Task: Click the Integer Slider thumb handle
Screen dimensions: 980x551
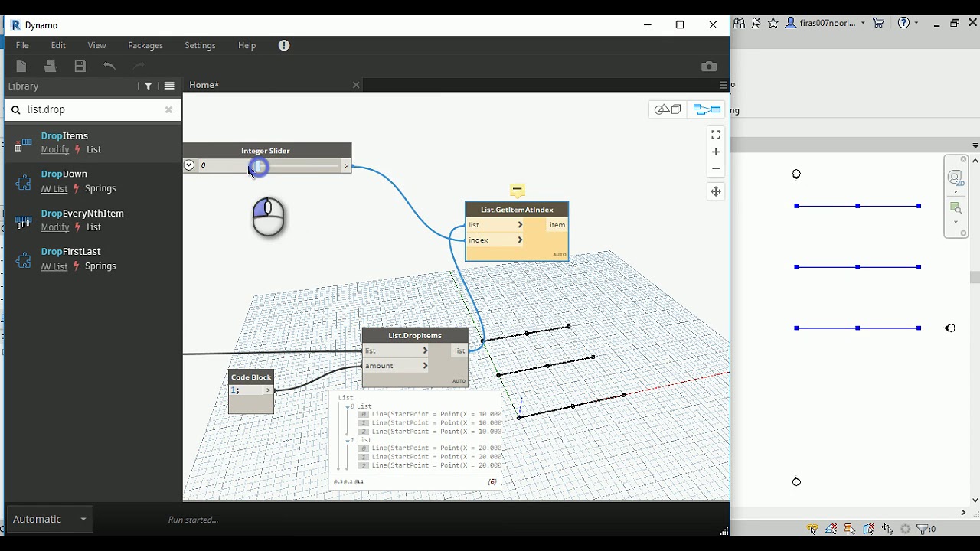Action: (x=259, y=166)
